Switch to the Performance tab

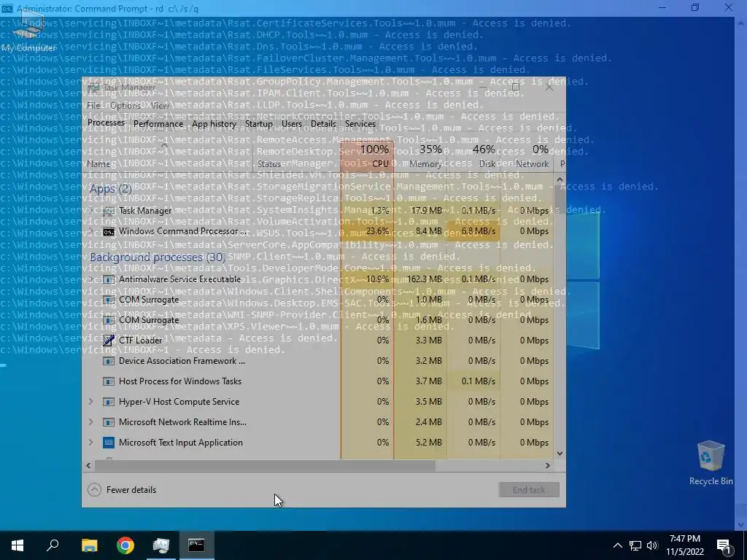pyautogui.click(x=158, y=124)
